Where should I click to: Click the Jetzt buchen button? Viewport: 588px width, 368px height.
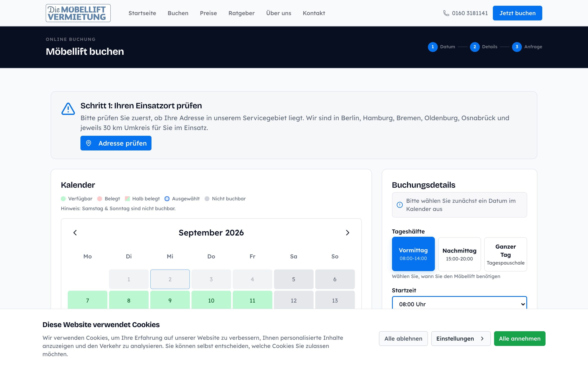517,13
